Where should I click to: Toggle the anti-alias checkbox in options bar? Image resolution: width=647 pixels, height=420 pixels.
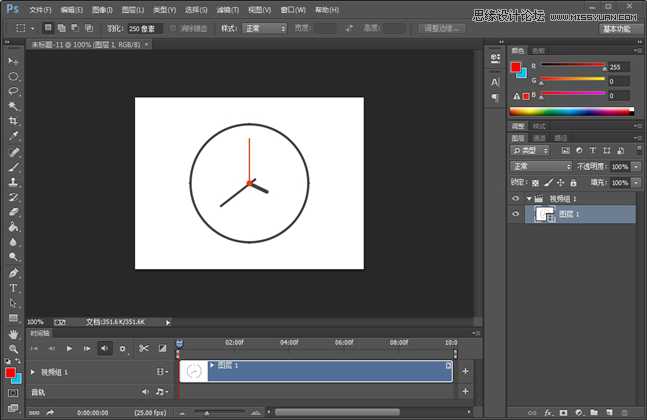[x=173, y=28]
